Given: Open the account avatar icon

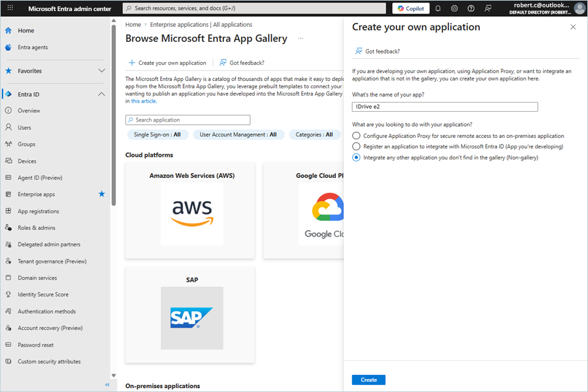Looking at the screenshot, I should point(580,8).
